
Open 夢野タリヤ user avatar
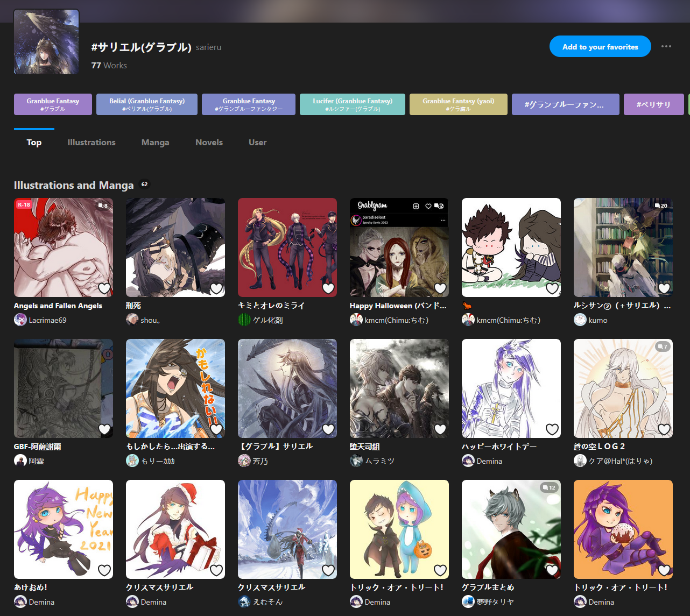tap(468, 602)
